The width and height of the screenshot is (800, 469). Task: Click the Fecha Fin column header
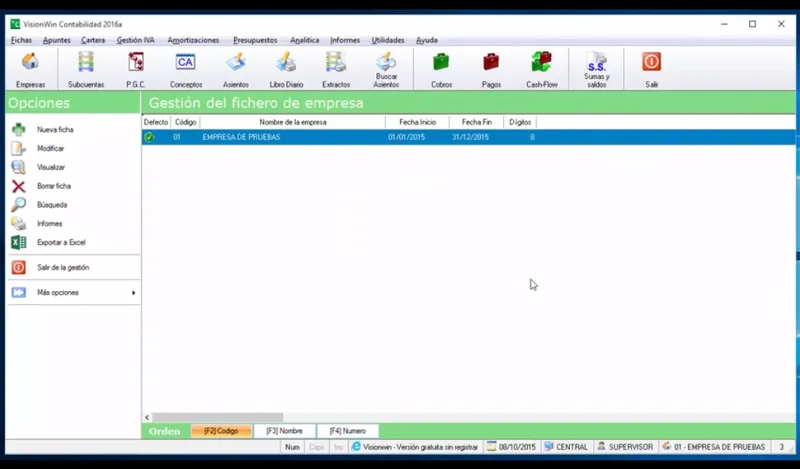477,122
